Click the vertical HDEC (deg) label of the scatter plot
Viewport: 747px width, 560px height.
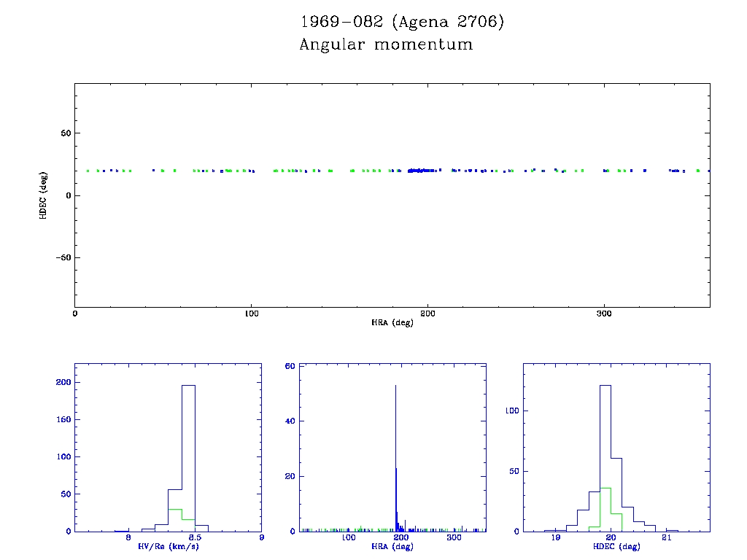point(44,195)
